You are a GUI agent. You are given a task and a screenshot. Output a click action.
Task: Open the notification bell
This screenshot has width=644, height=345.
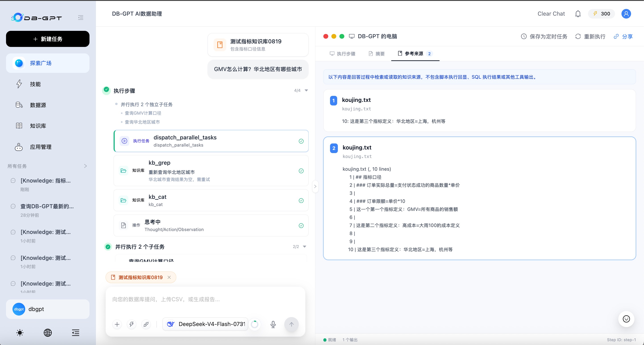click(x=578, y=14)
